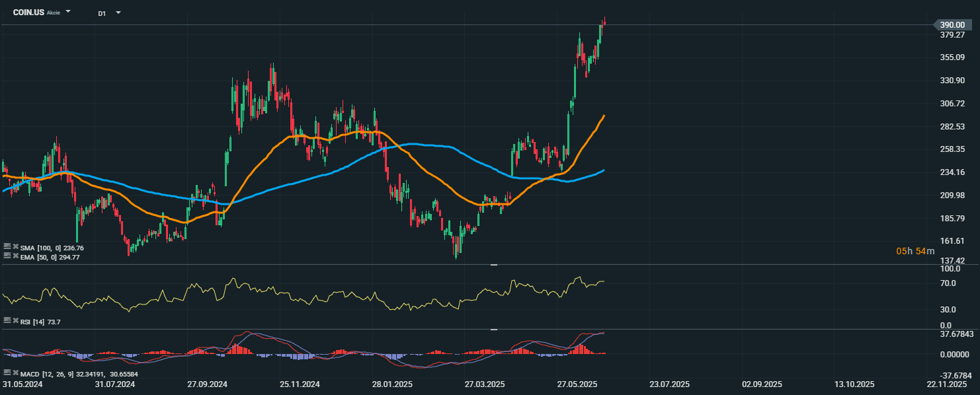The height and width of the screenshot is (395, 980).
Task: Click the 390.00 current price tag
Action: click(x=954, y=24)
